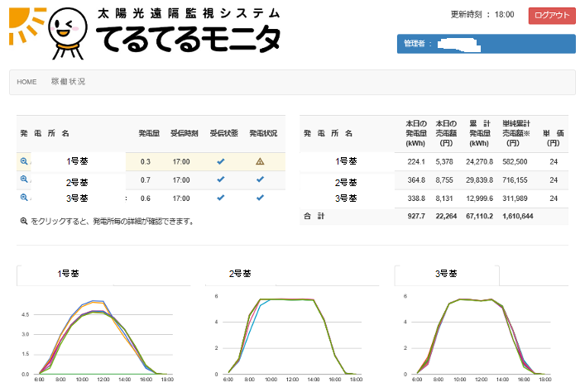Click the 発電状況 column header

click(263, 133)
